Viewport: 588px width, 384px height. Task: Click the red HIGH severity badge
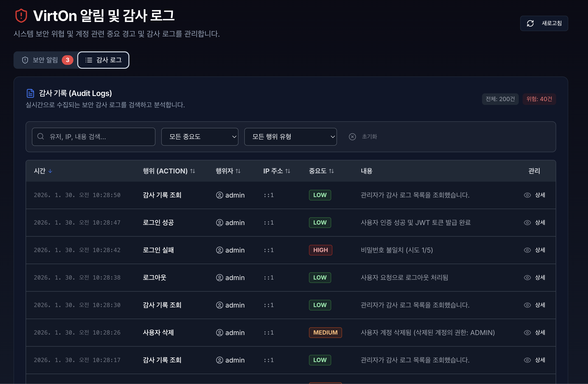coord(321,250)
